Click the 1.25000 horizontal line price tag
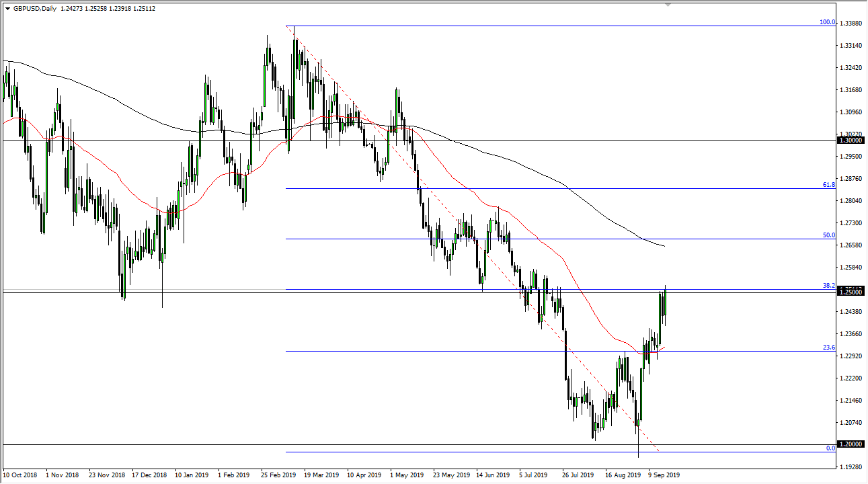868x484 pixels. [851, 292]
